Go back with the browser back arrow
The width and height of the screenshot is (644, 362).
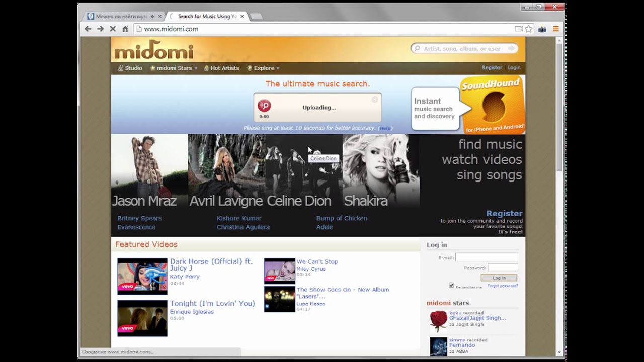[88, 29]
